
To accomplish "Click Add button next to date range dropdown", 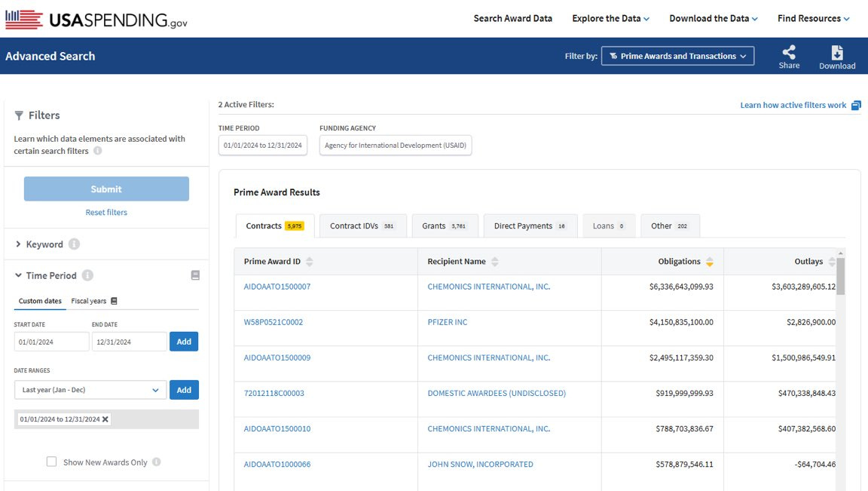I will pyautogui.click(x=184, y=390).
